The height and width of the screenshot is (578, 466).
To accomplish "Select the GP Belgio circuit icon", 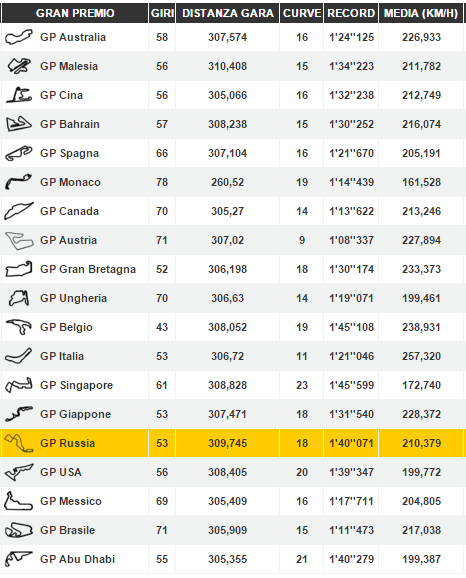I will tap(18, 327).
